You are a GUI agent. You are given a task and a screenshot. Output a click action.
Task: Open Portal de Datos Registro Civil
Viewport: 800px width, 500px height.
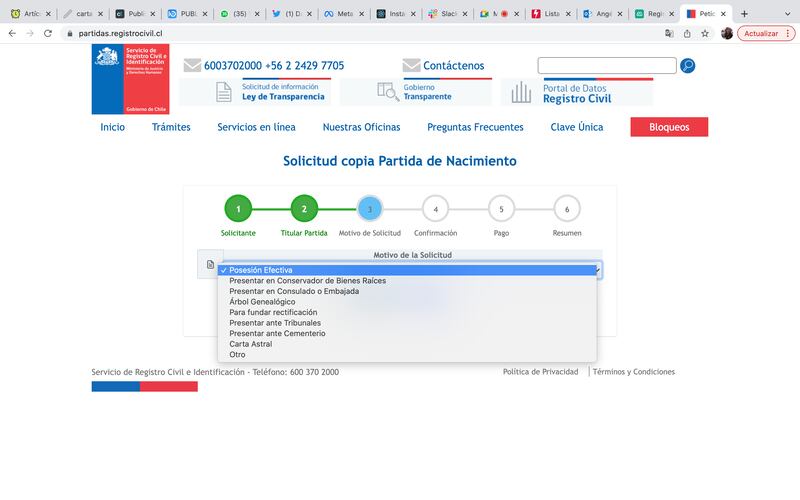[x=577, y=93]
